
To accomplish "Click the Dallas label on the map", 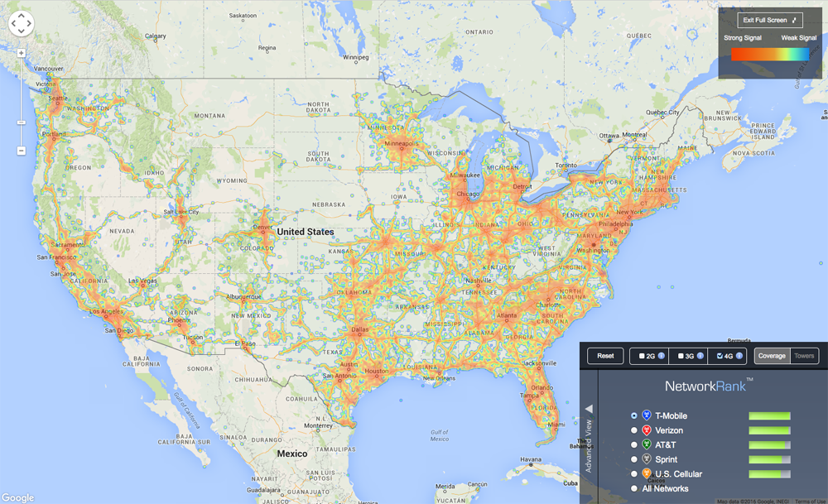I will (x=360, y=329).
